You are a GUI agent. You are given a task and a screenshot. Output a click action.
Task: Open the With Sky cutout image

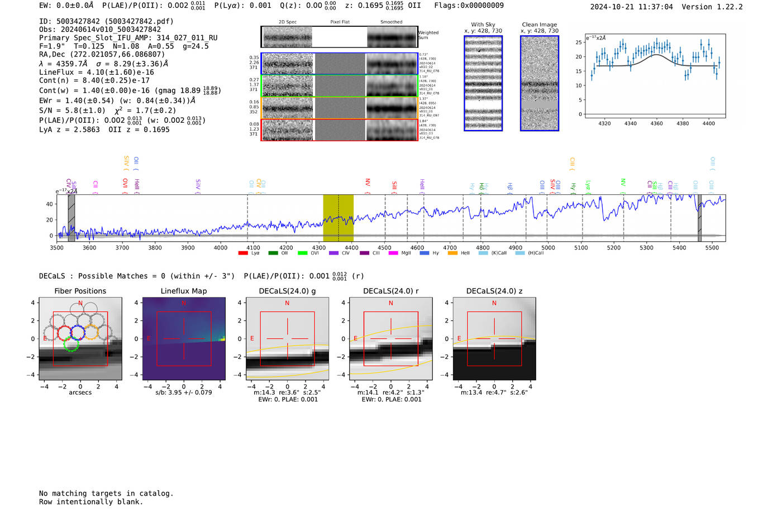pyautogui.click(x=483, y=83)
